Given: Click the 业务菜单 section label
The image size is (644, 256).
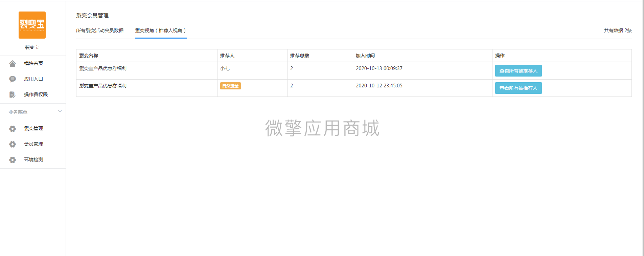Looking at the screenshot, I should click(18, 112).
